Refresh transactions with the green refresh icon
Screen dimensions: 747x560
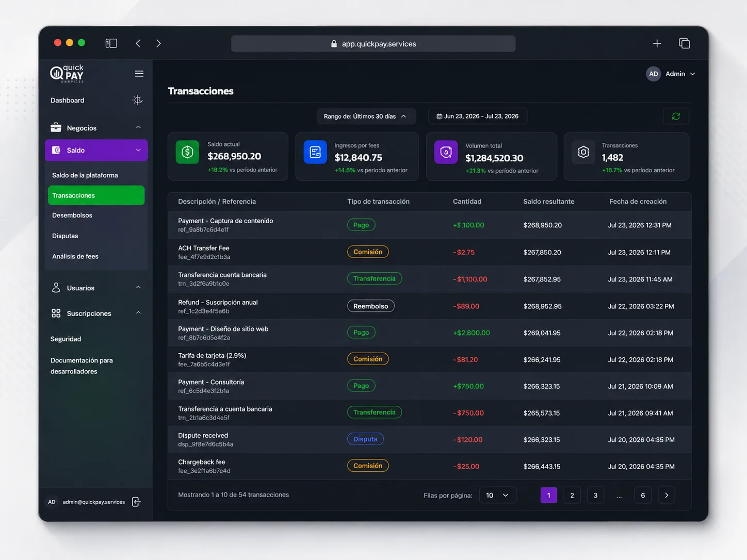pos(676,116)
